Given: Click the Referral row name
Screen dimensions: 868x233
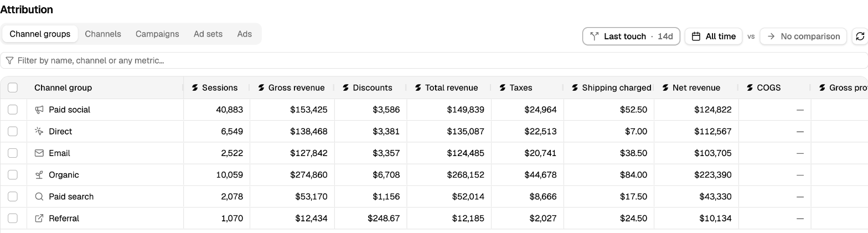Looking at the screenshot, I should tap(64, 218).
